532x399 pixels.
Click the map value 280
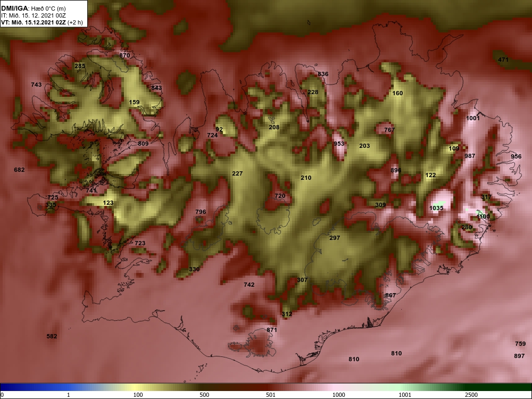coord(467,227)
